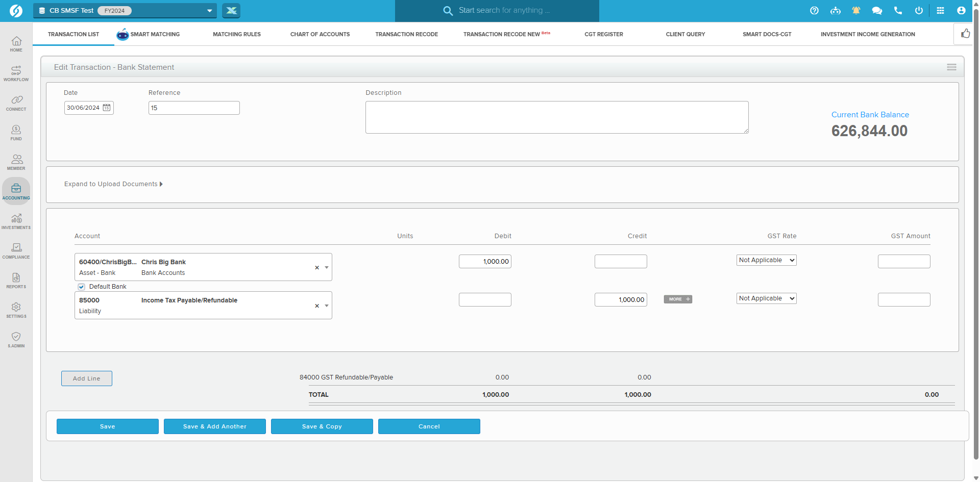Clear the Income Tax Payable/Refundable account selection
980x482 pixels.
(x=317, y=306)
